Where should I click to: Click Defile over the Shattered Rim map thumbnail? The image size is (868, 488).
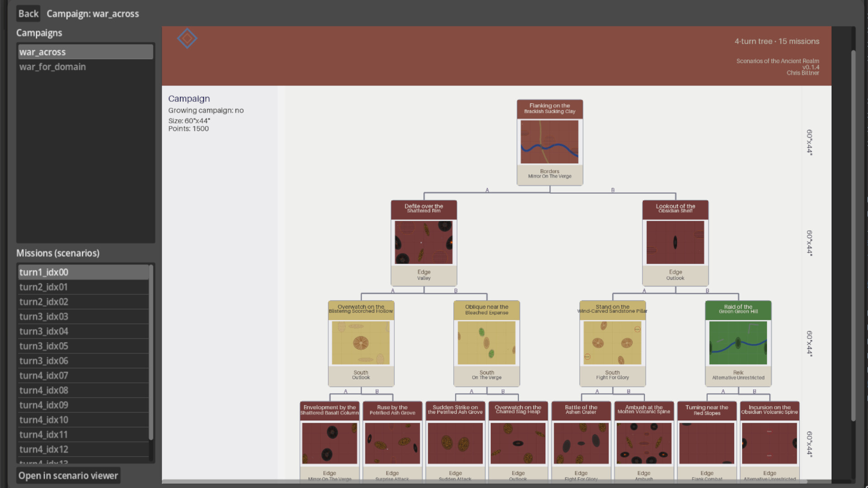point(424,242)
